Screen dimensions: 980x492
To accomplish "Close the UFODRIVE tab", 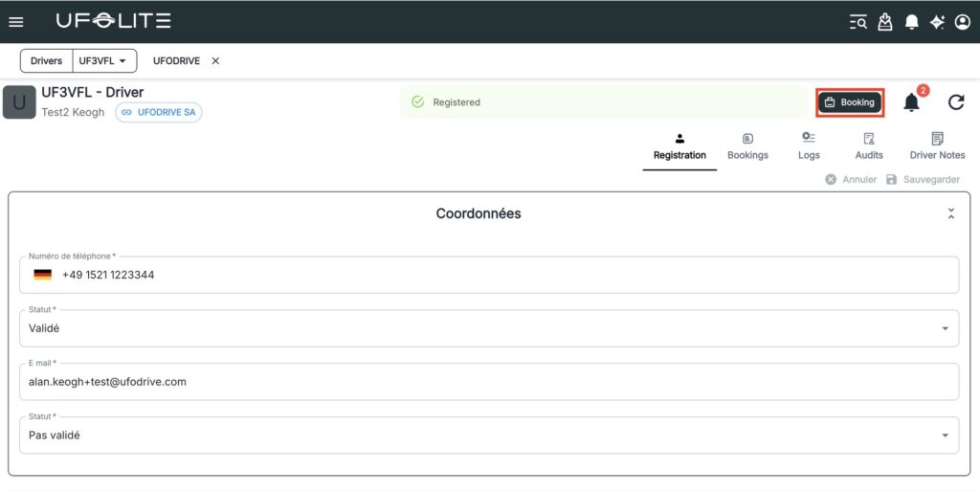I will 215,61.
